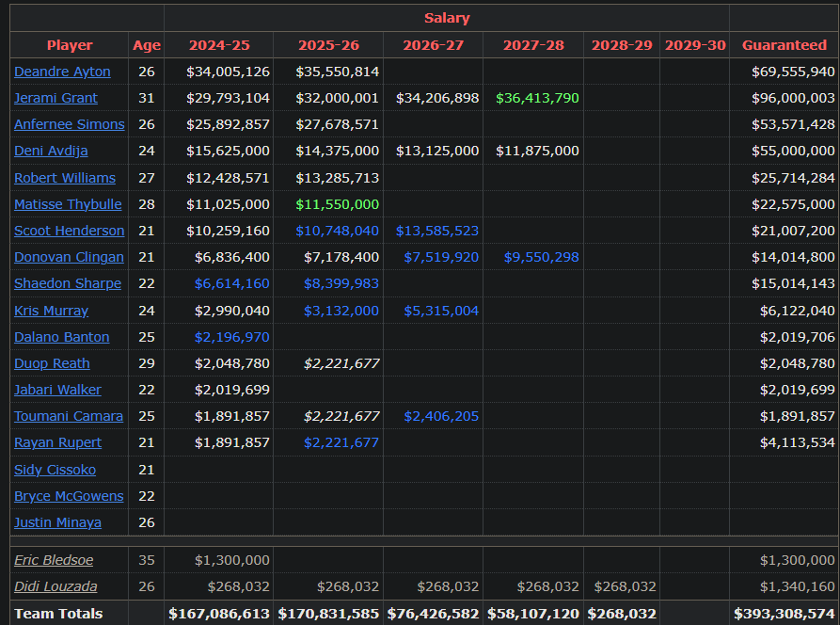Screen dimensions: 840x625
Task: Click the 2025-26 column header
Action: (328, 45)
